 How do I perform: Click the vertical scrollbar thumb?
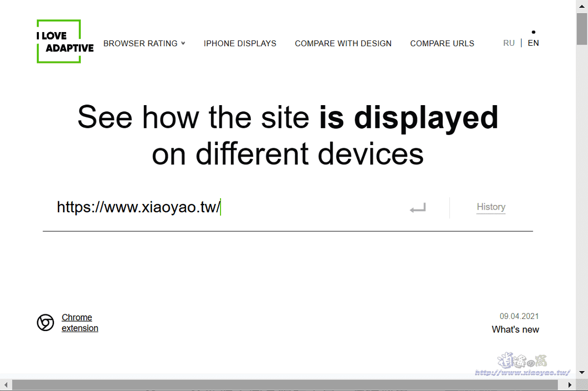[582, 29]
